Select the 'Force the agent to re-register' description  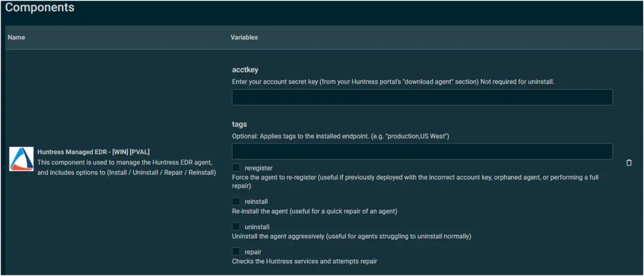415,181
